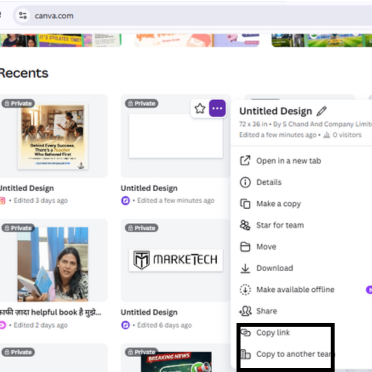Image resolution: width=372 pixels, height=372 pixels.
Task: Select Copy link
Action: 273,332
